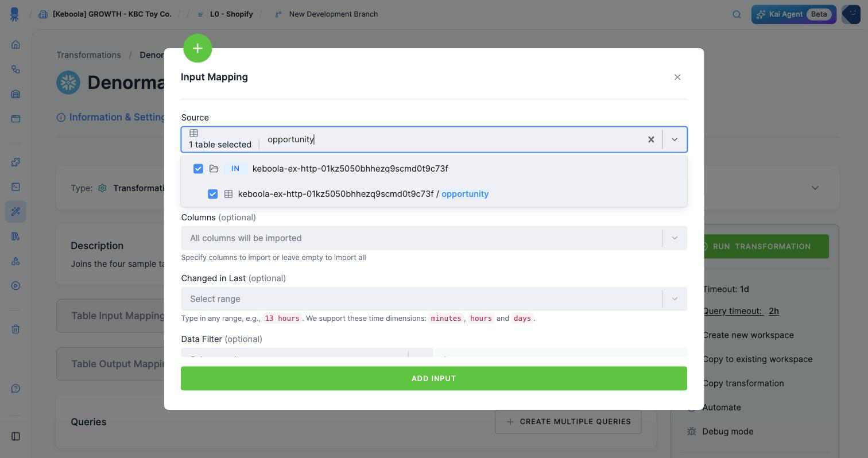Click Debug mode option
This screenshot has width=868, height=458.
click(x=727, y=432)
